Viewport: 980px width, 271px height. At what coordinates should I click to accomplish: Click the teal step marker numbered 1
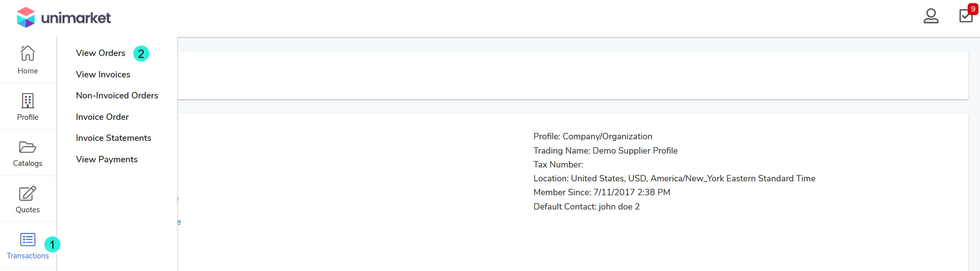coord(52,244)
